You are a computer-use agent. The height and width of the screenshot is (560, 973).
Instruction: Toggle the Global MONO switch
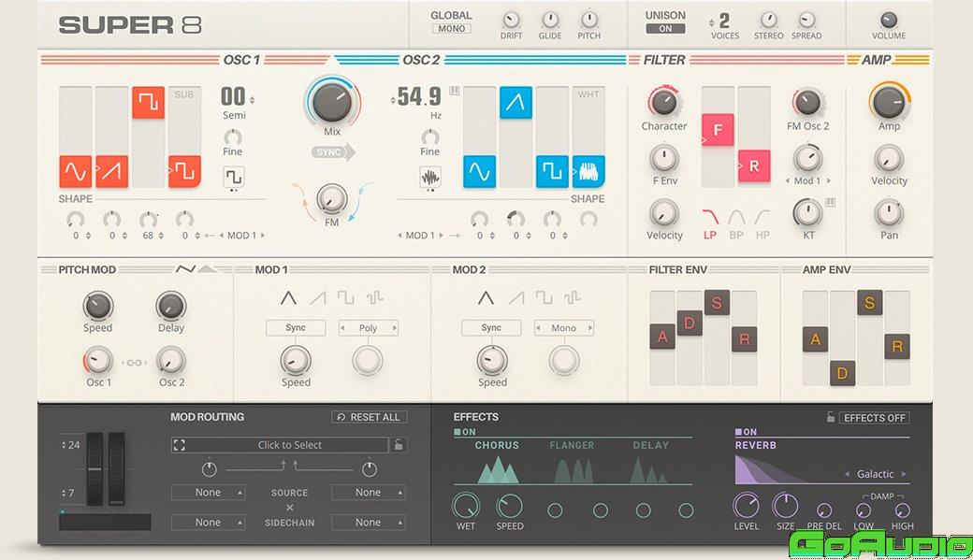[x=451, y=29]
